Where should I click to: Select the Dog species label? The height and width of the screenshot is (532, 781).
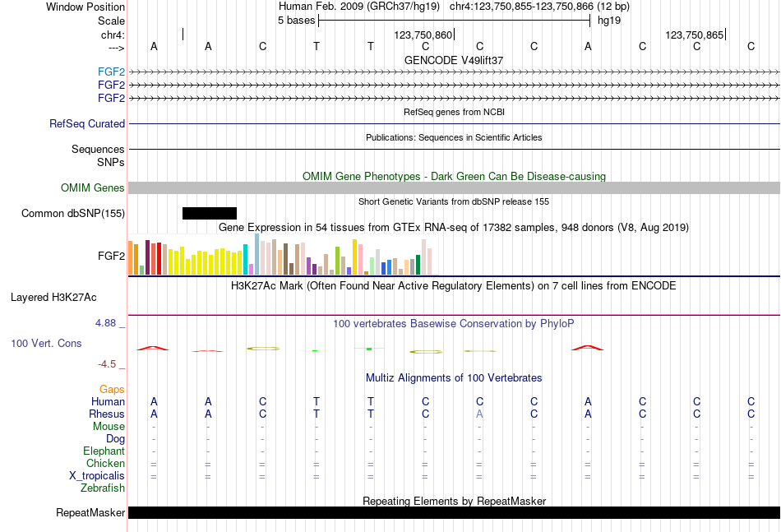pos(115,439)
